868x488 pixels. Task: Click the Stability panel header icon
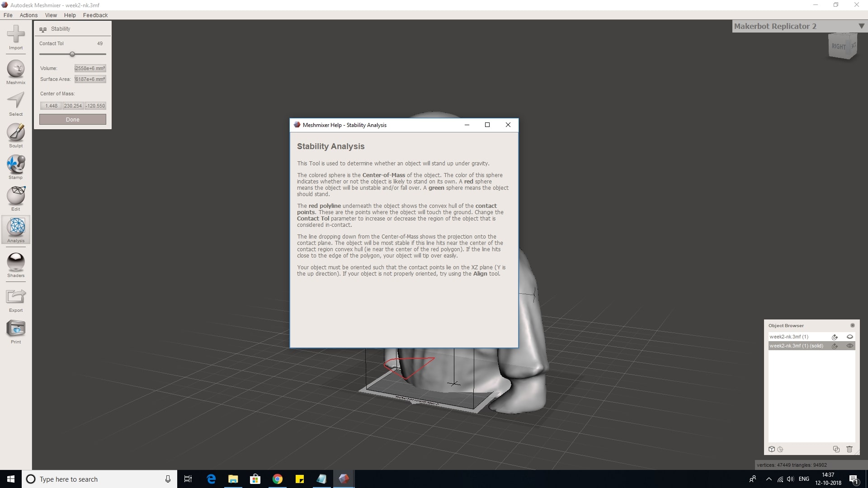tap(43, 29)
